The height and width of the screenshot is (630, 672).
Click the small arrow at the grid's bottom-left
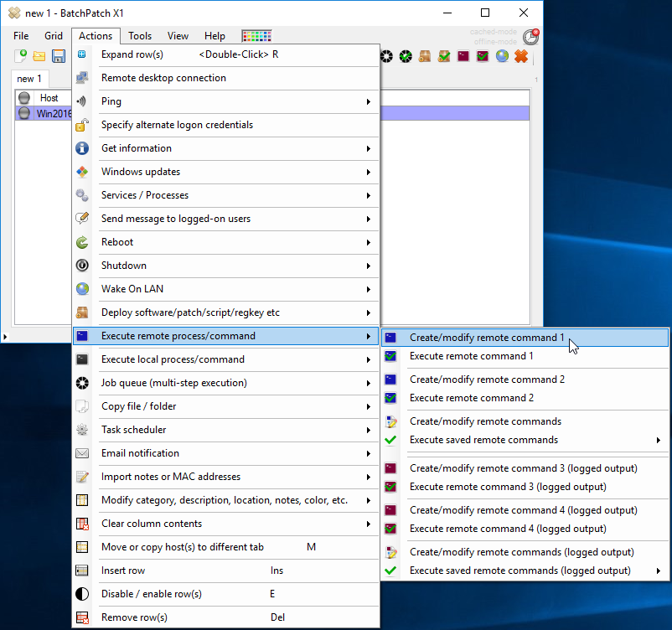[5, 337]
